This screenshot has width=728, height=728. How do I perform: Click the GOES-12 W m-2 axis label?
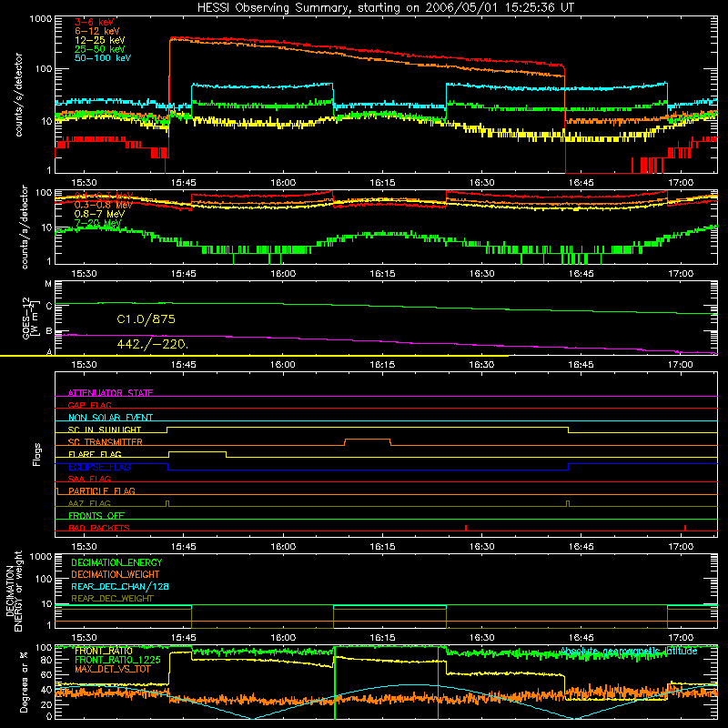31,318
